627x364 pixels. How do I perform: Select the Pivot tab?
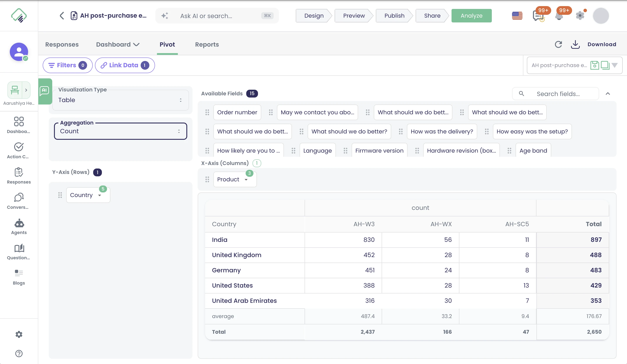(x=167, y=45)
